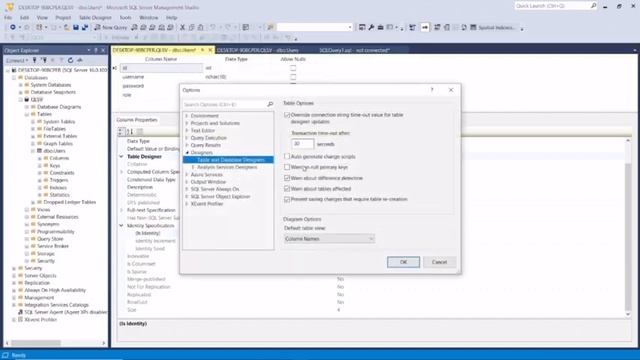640x360 pixels.
Task: Expand System Databases in Object Explorer
Action: [x=21, y=85]
